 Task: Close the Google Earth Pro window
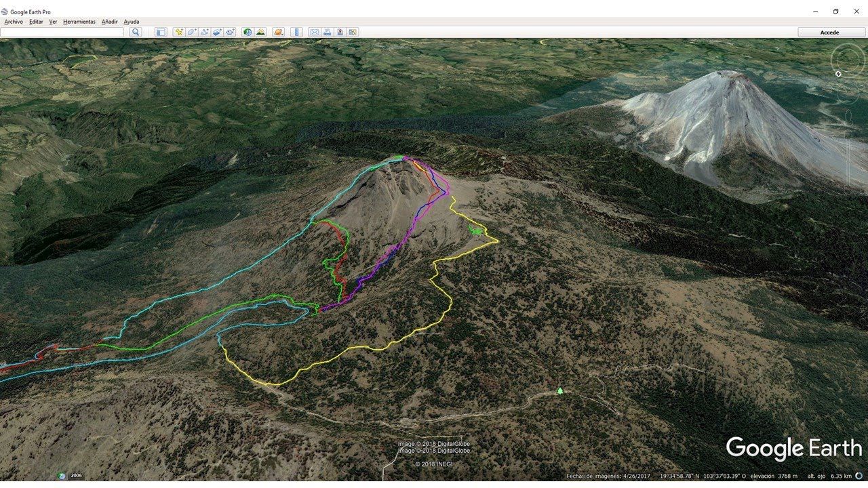point(857,12)
